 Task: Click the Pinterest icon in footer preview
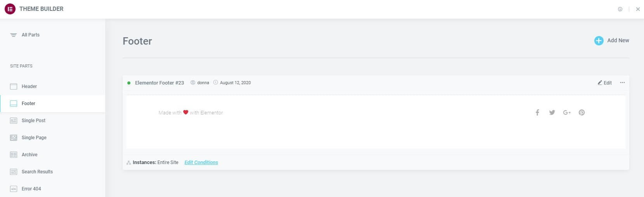[x=582, y=112]
